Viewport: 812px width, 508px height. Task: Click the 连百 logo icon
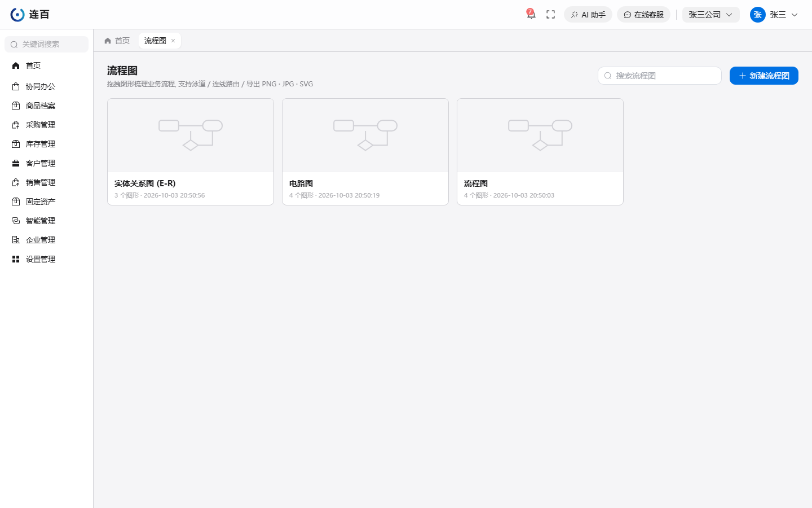[17, 15]
